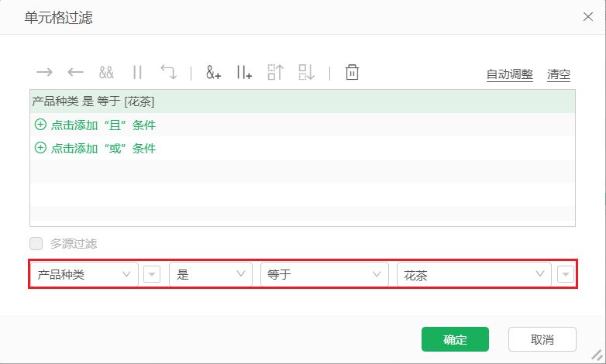The width and height of the screenshot is (606, 364).
Task: Move condition down icon
Action: tap(306, 72)
